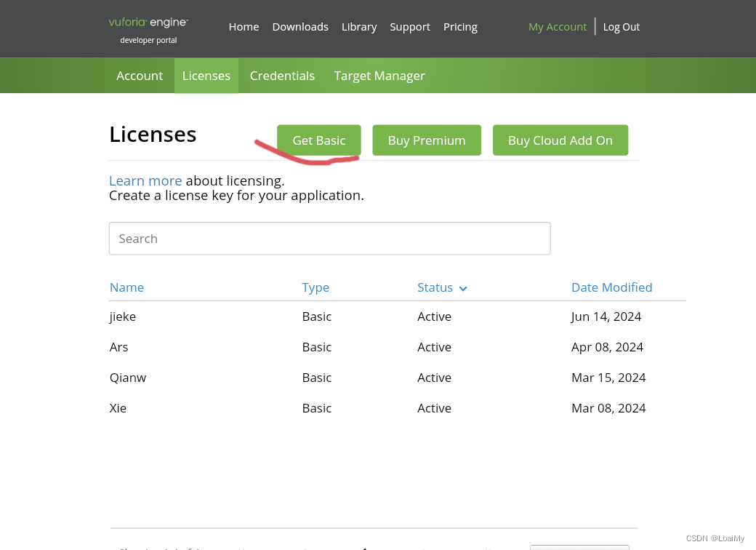Open the Ars license
756x550 pixels.
pos(118,347)
